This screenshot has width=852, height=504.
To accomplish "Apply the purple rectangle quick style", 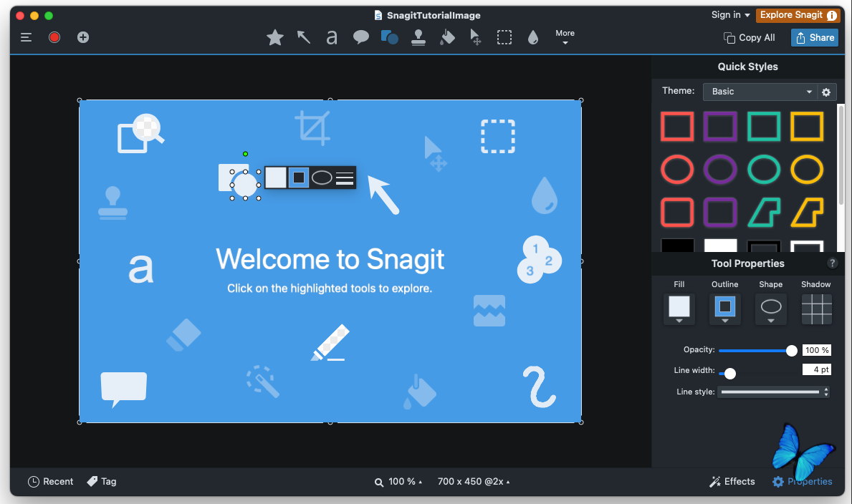I will click(x=720, y=127).
